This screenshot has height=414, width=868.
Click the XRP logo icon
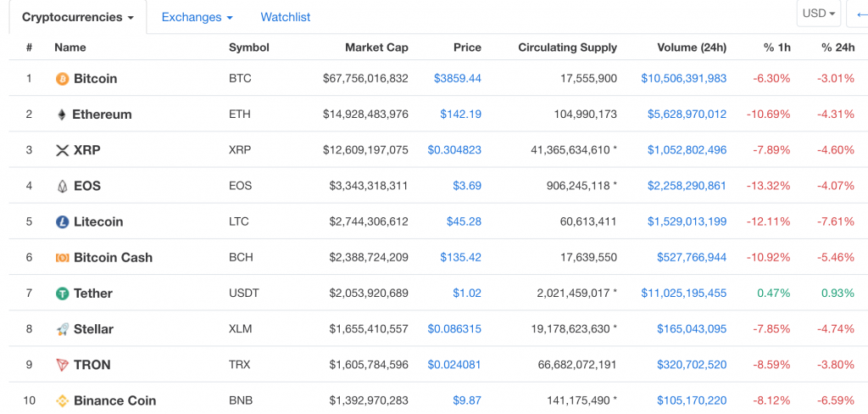[x=62, y=150]
